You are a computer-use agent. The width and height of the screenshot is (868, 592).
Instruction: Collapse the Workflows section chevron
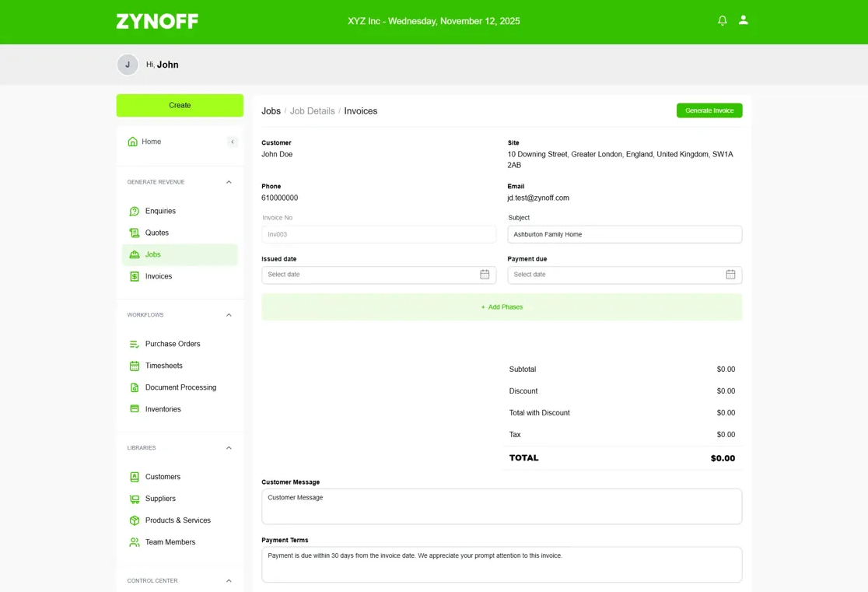click(229, 315)
